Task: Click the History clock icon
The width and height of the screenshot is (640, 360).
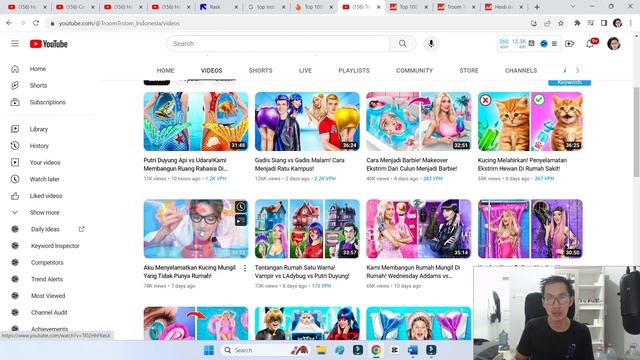Action: (15, 146)
